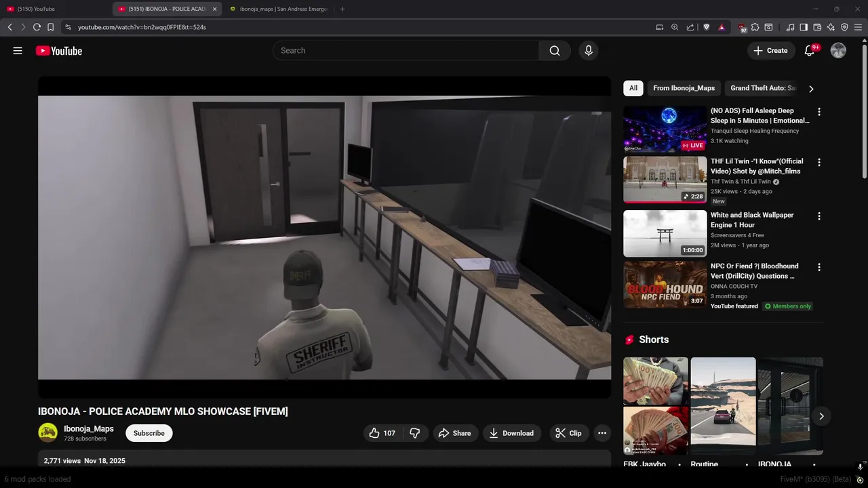Toggle the browser sidebar panel icon
The height and width of the screenshot is (488, 868).
pos(804,27)
